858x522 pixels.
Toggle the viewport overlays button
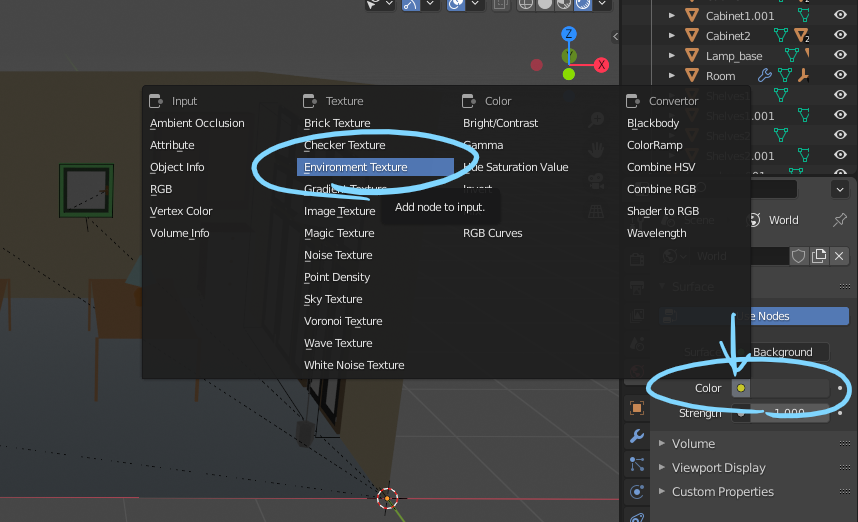coord(455,4)
